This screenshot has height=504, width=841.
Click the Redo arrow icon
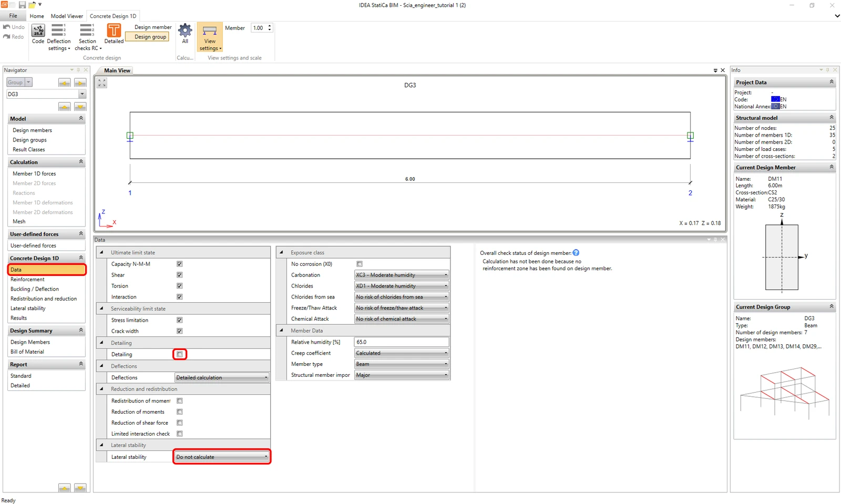click(x=7, y=37)
